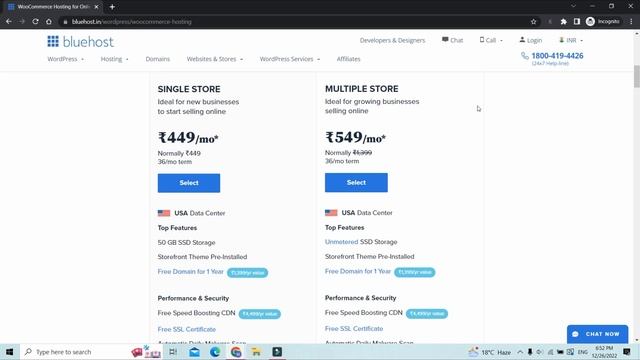Open the Extensions puzzle icon

564,22
